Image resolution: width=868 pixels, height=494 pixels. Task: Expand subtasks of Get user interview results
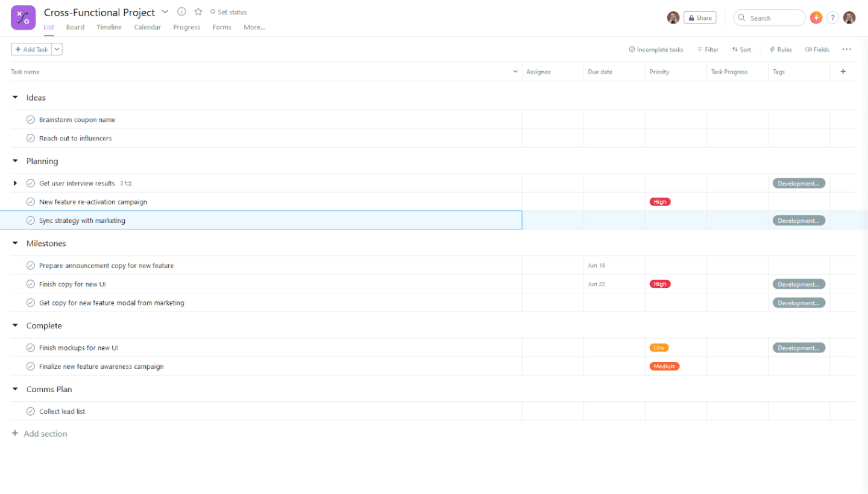coord(15,183)
